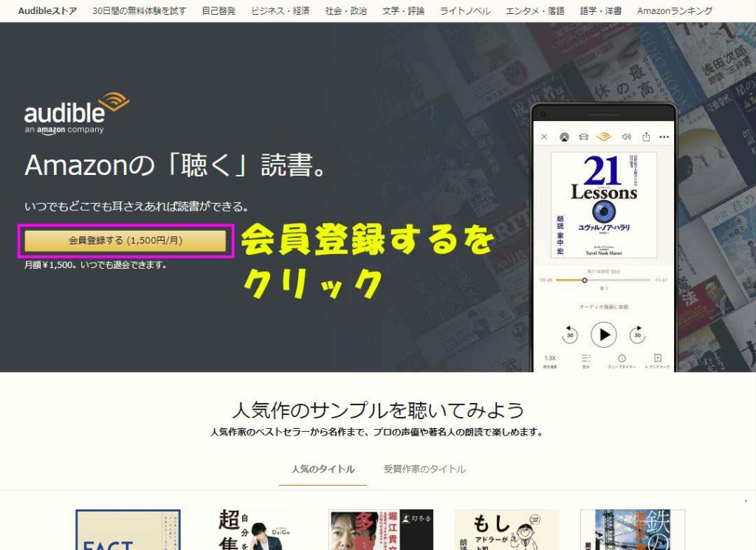Tap the AirPlay icon in the phone player
This screenshot has height=550, width=756.
563,137
